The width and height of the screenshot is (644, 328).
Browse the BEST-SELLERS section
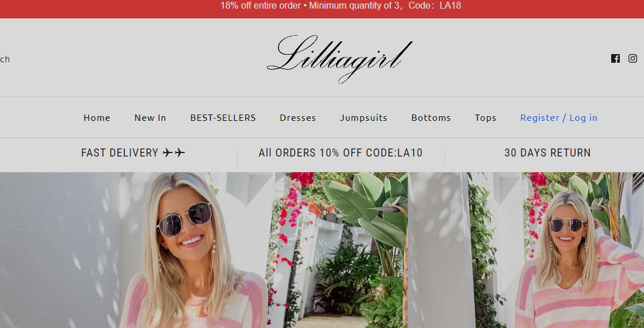tap(223, 118)
